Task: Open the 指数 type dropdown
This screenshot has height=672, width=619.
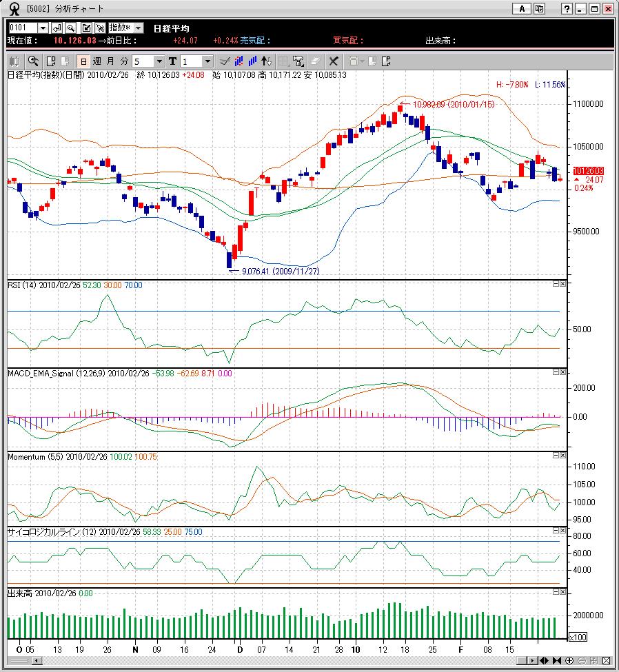Action: pyautogui.click(x=138, y=28)
